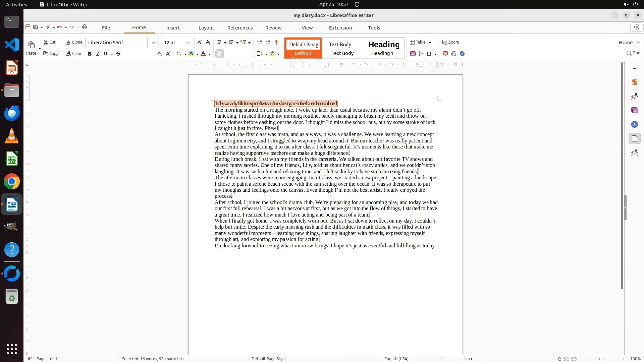This screenshot has width=644, height=362.
Task: Click the Clone formatting brush
Action: point(74,42)
